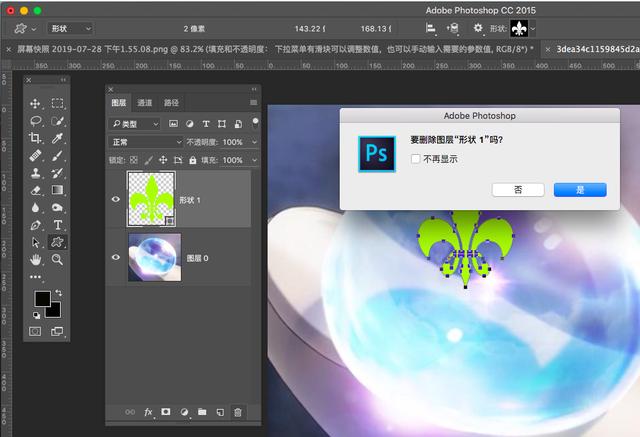640x437 pixels.
Task: Create a new layer from panel bottom
Action: tap(220, 413)
